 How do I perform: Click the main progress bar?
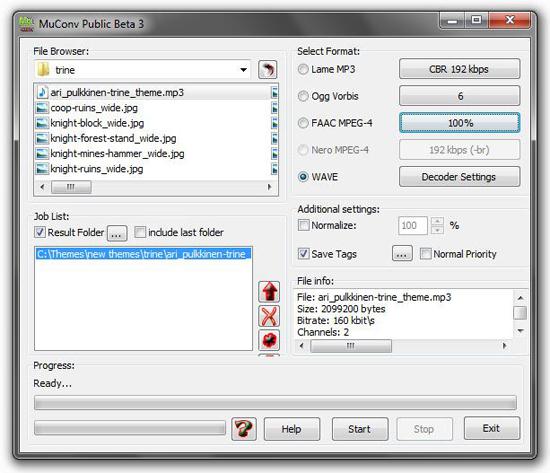275,403
